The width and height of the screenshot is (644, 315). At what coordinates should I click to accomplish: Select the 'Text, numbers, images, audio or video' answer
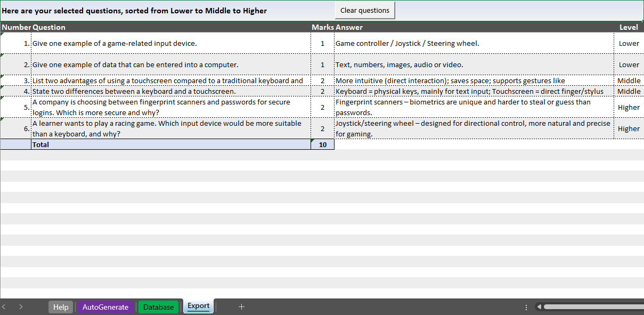pos(474,64)
